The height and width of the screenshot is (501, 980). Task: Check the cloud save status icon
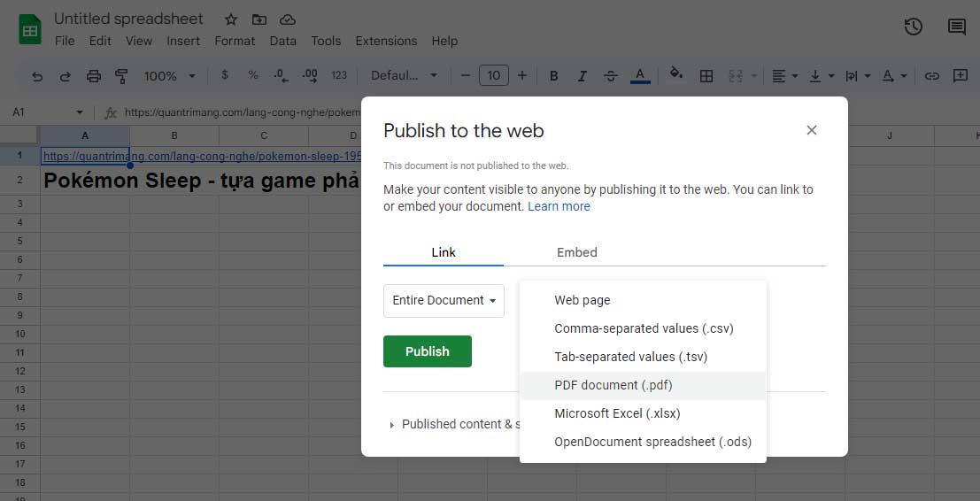coord(288,19)
